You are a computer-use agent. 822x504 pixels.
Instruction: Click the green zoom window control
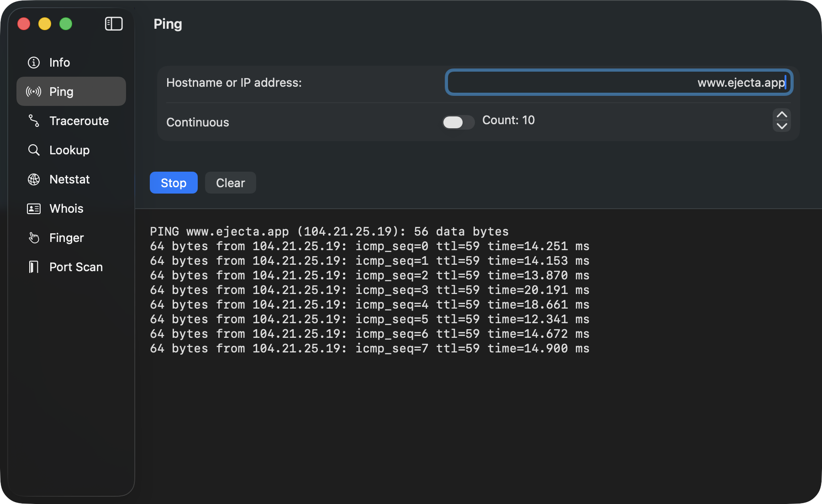click(66, 24)
